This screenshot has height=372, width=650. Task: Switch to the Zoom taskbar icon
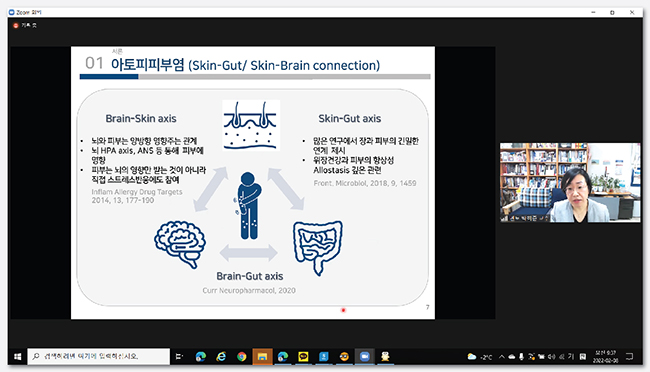364,357
